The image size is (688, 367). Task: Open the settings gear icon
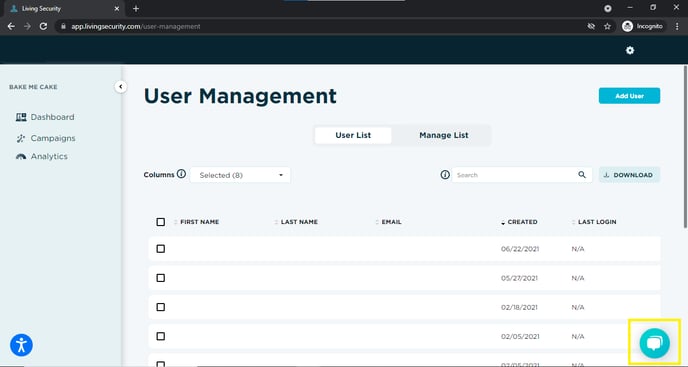coord(630,50)
